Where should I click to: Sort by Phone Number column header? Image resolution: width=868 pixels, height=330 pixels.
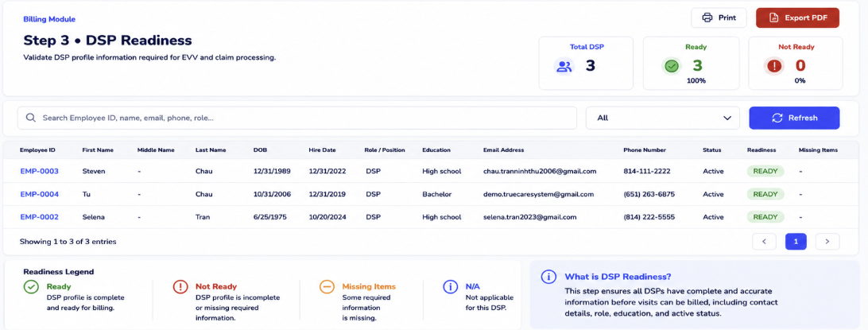click(x=645, y=150)
